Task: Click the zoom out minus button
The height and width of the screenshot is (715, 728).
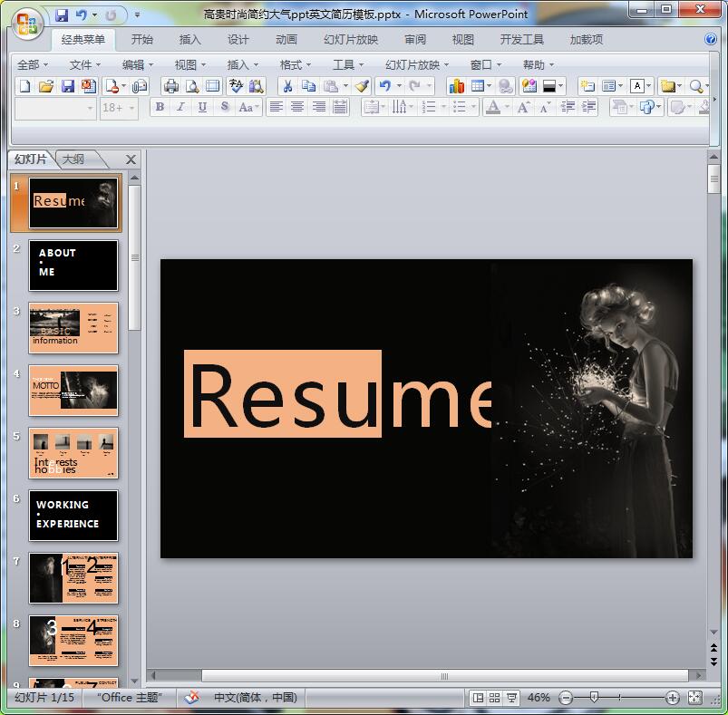Action: tap(566, 698)
